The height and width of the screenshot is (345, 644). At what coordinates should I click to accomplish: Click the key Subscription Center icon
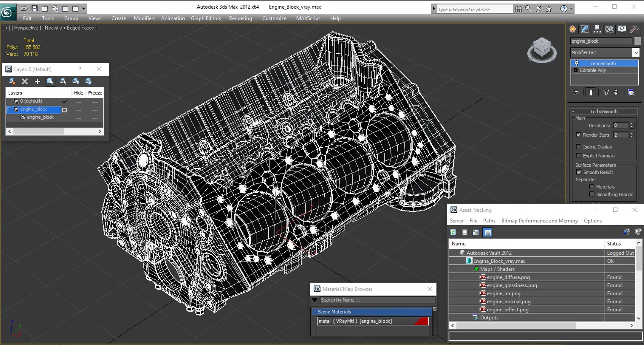[x=529, y=9]
